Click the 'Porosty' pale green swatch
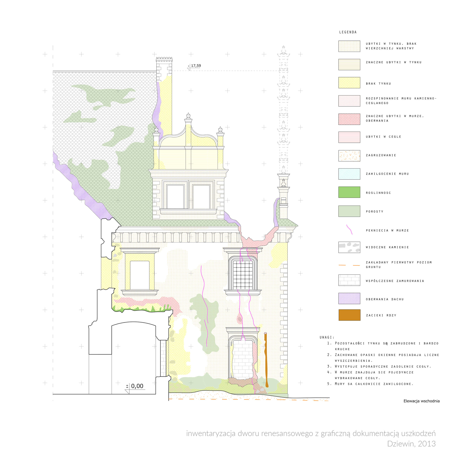The width and height of the screenshot is (476, 476). tap(349, 211)
